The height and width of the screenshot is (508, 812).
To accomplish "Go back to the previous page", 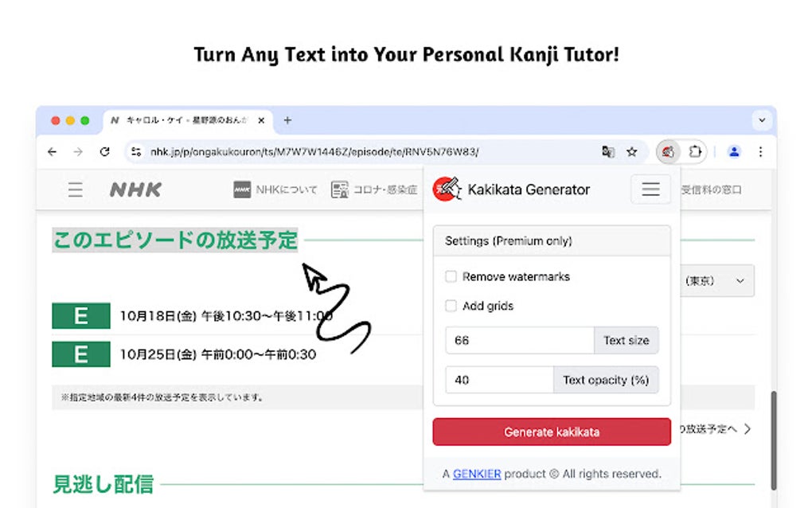I will (53, 151).
